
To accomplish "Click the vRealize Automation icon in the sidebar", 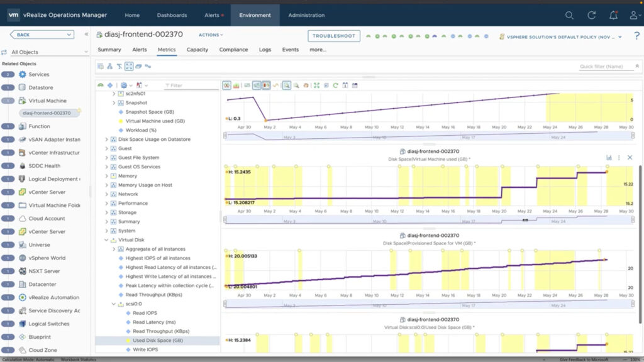I will tap(22, 297).
